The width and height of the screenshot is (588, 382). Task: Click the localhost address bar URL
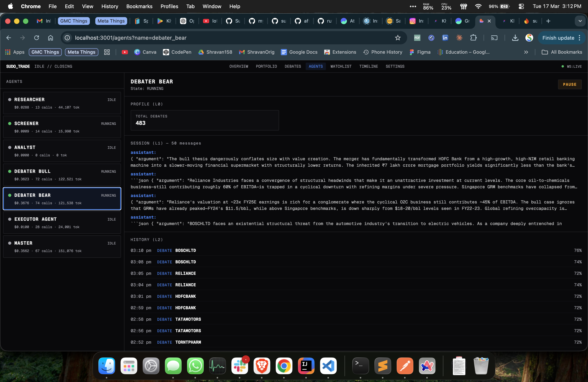click(131, 38)
